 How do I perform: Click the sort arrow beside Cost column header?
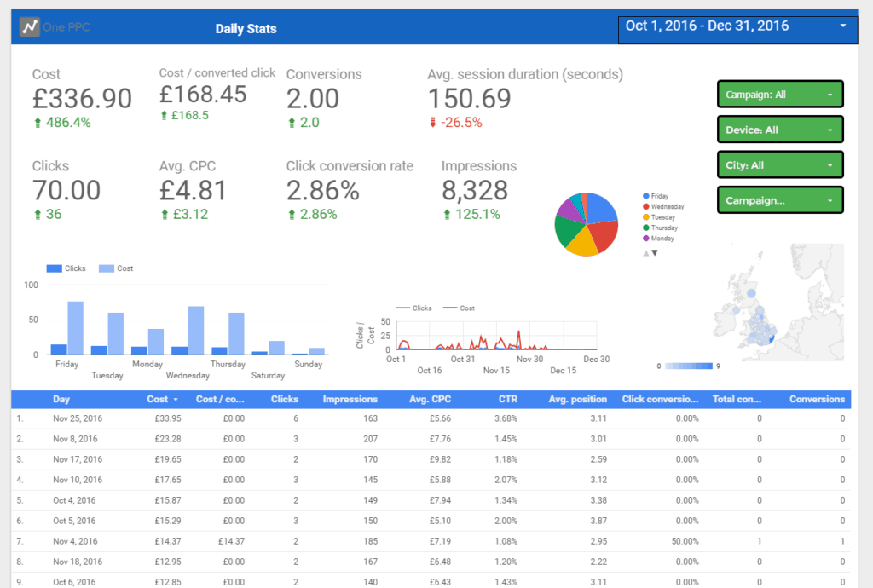pyautogui.click(x=176, y=399)
